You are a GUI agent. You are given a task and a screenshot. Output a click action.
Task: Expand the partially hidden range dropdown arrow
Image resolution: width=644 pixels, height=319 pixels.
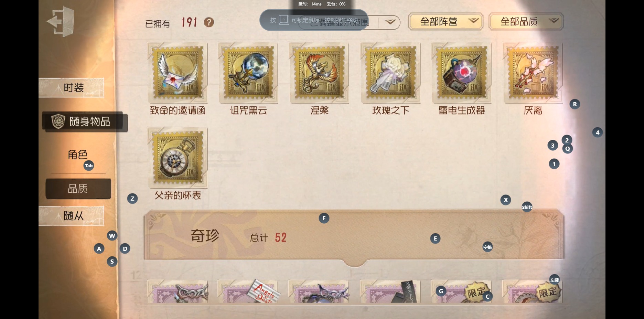click(390, 22)
